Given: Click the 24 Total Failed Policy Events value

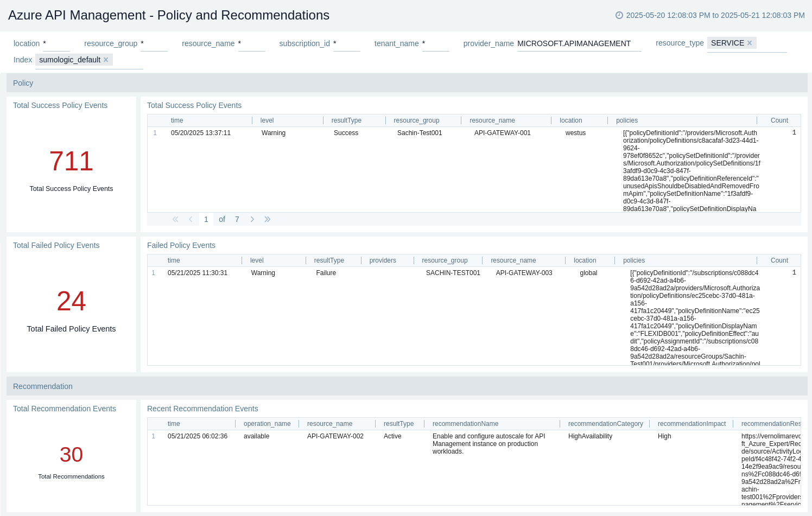Looking at the screenshot, I should coord(71,301).
